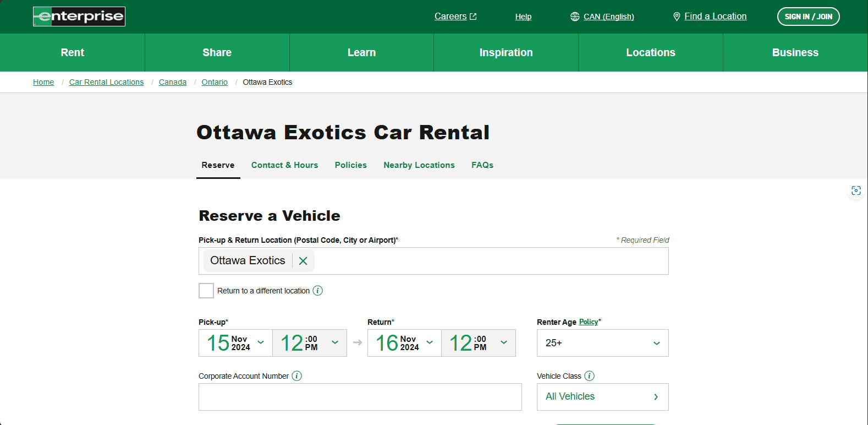The width and height of the screenshot is (868, 425).
Task: Switch to the Nearby Locations tab
Action: tap(419, 165)
